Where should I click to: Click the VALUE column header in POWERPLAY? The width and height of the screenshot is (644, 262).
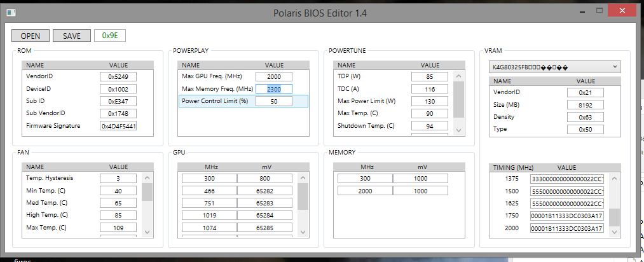click(x=274, y=65)
